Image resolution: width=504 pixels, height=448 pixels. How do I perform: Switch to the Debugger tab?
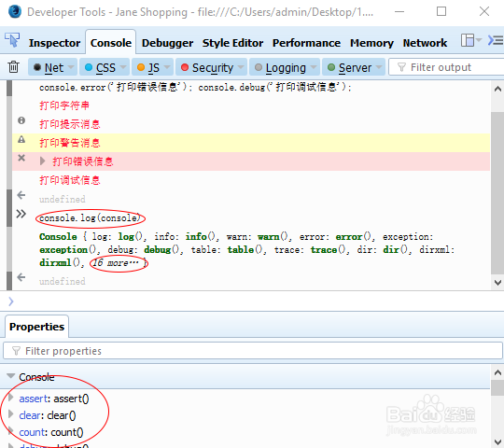167,43
